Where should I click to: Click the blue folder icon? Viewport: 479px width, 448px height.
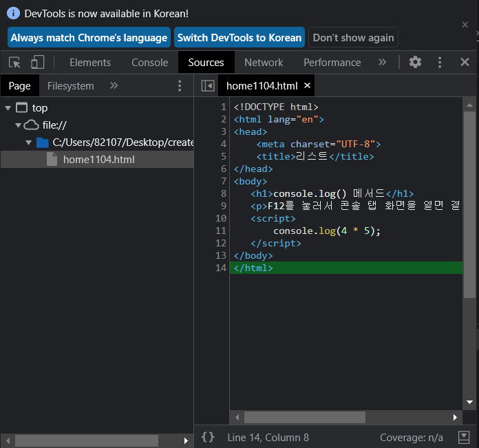[x=43, y=142]
